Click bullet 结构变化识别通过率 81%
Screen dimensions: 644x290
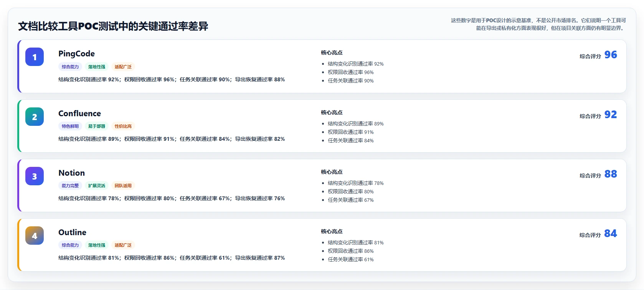pos(356,243)
